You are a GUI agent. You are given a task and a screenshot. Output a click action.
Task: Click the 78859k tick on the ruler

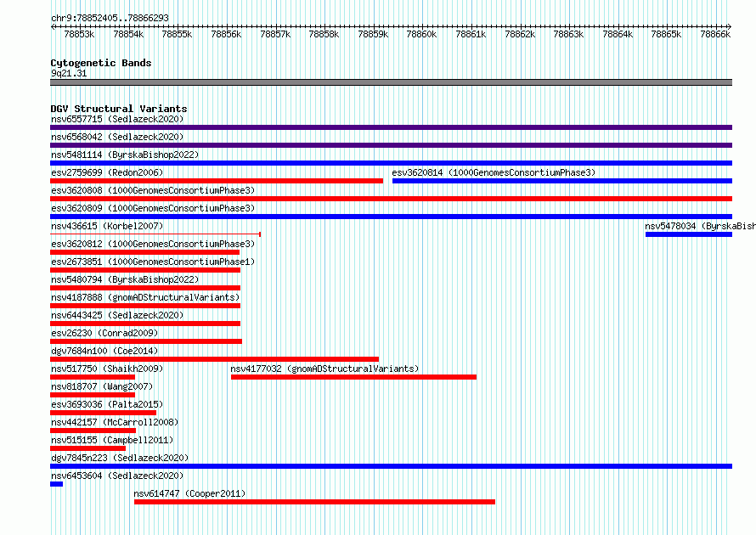click(373, 34)
